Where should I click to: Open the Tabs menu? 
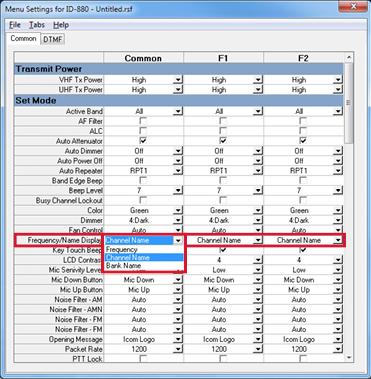tap(37, 25)
